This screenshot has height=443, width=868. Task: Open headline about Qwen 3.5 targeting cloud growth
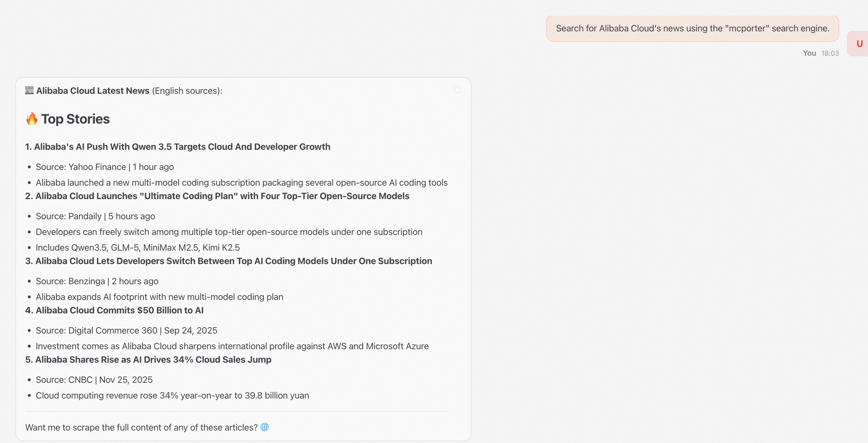click(178, 147)
